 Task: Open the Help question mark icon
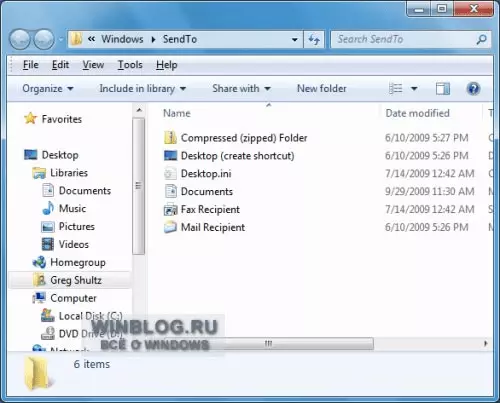pyautogui.click(x=473, y=89)
